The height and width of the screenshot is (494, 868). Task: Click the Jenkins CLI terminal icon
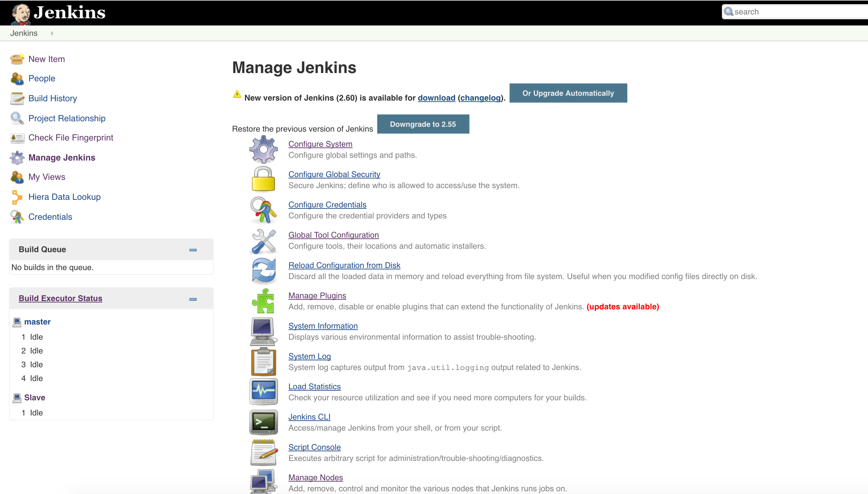(x=263, y=422)
